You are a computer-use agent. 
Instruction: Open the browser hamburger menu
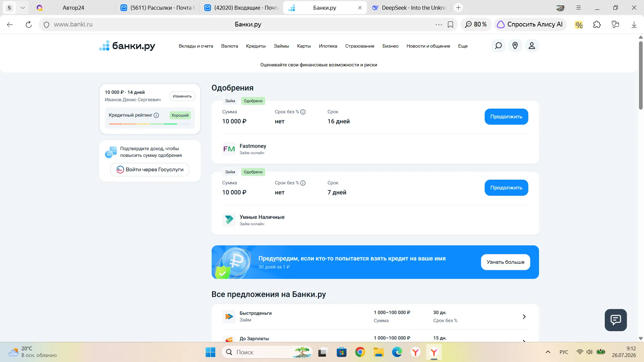(579, 8)
